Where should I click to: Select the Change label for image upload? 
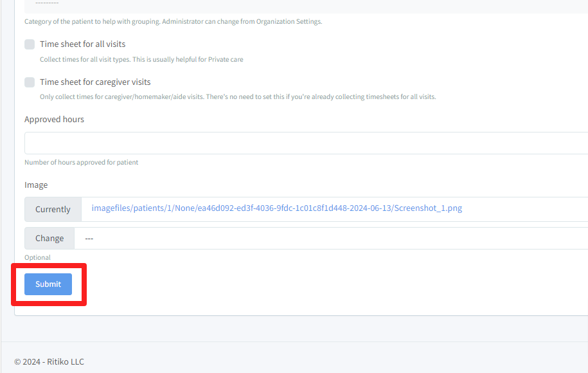click(49, 239)
